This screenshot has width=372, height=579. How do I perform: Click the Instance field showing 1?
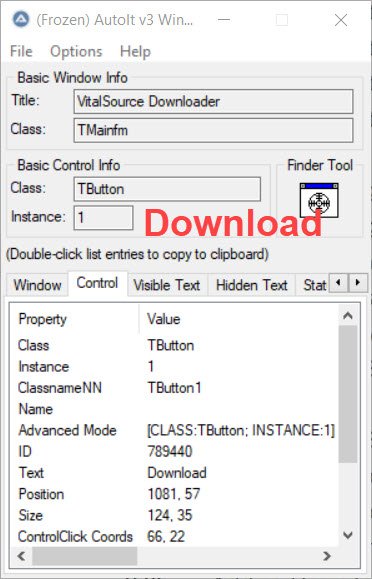(x=103, y=217)
